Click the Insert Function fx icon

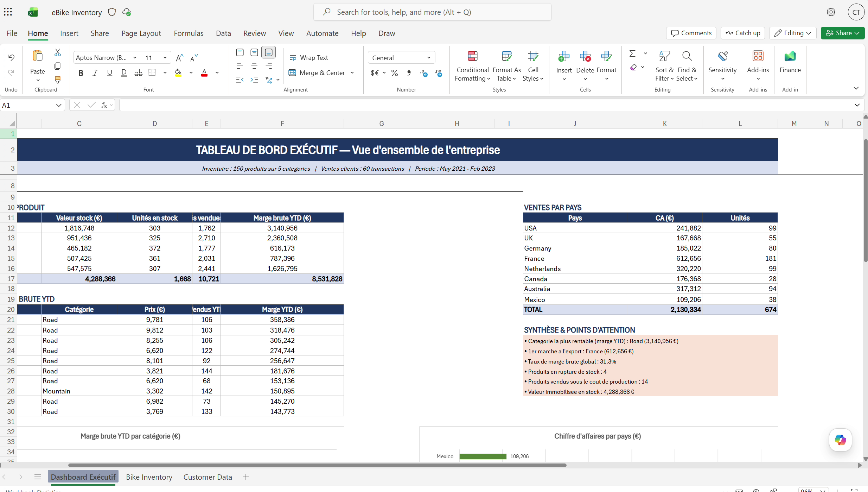pos(104,105)
